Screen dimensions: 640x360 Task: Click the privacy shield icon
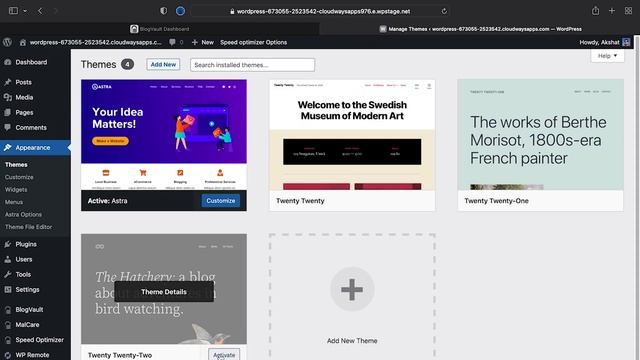click(x=164, y=11)
